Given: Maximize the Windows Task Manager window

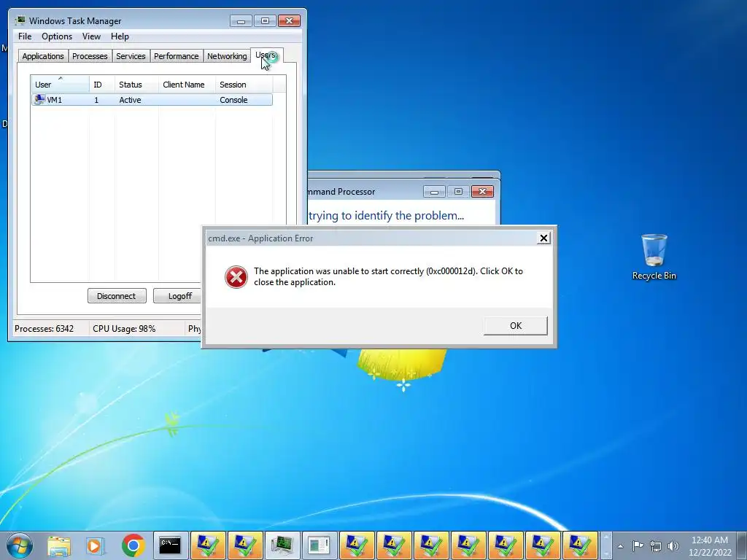Looking at the screenshot, I should 265,21.
